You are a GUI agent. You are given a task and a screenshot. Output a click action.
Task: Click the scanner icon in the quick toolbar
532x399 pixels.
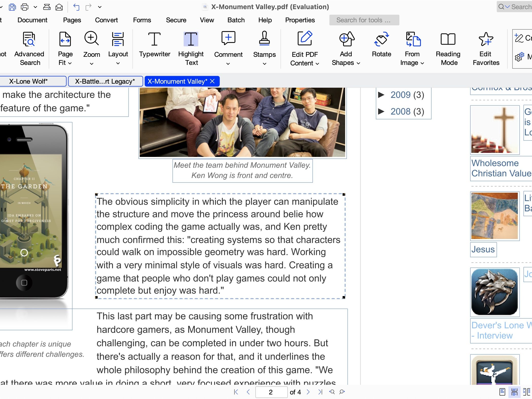47,7
